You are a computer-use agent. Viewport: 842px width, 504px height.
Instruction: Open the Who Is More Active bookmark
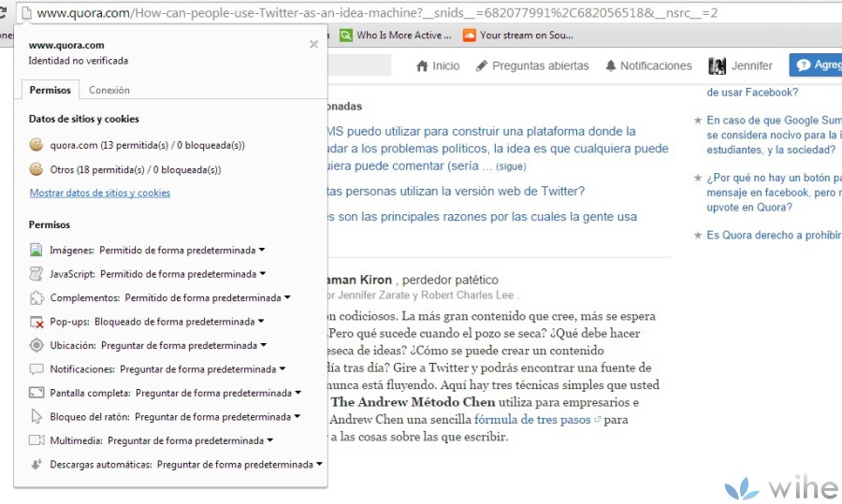tap(396, 36)
